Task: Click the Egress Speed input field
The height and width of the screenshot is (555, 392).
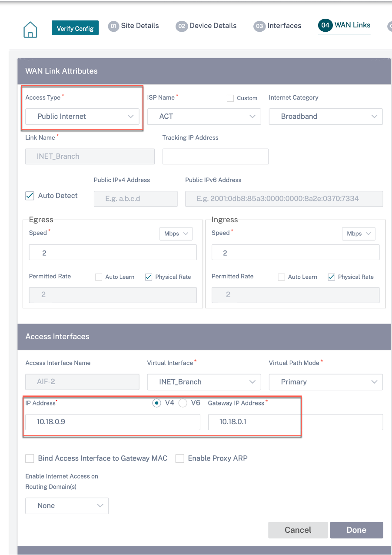Action: (x=113, y=253)
